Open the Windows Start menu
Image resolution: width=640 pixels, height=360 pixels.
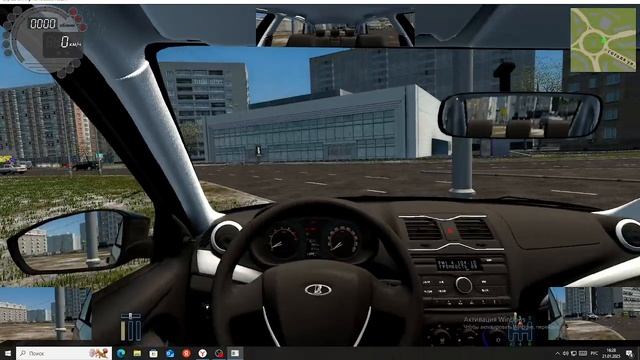[x=7, y=353]
